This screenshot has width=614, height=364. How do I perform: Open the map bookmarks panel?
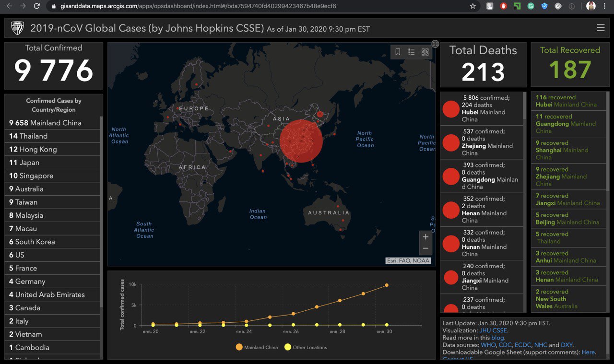tap(398, 52)
